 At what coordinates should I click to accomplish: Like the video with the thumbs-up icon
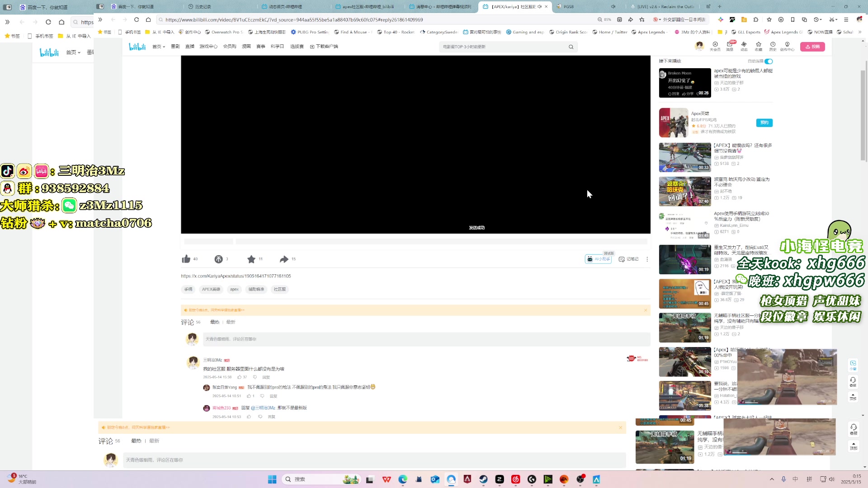[186, 259]
